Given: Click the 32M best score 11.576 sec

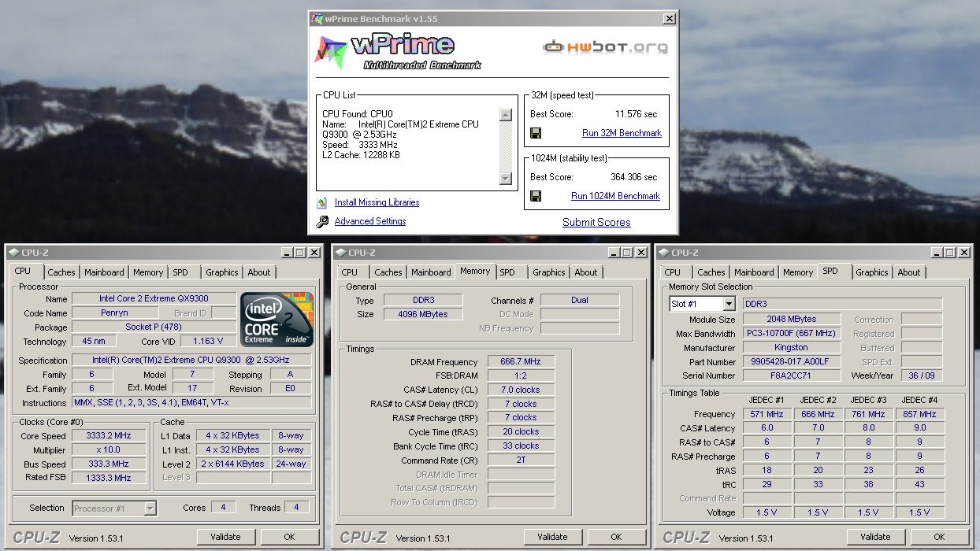Looking at the screenshot, I should 636,114.
